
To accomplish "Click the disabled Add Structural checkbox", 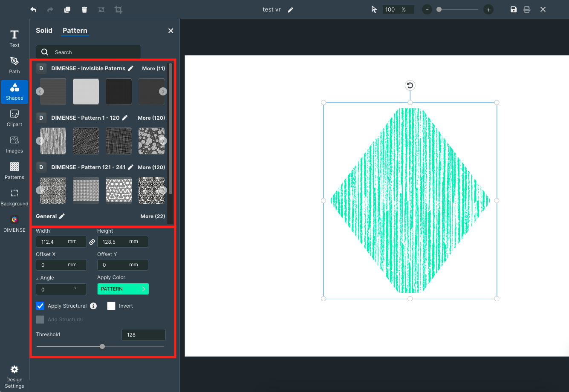I will [40, 320].
